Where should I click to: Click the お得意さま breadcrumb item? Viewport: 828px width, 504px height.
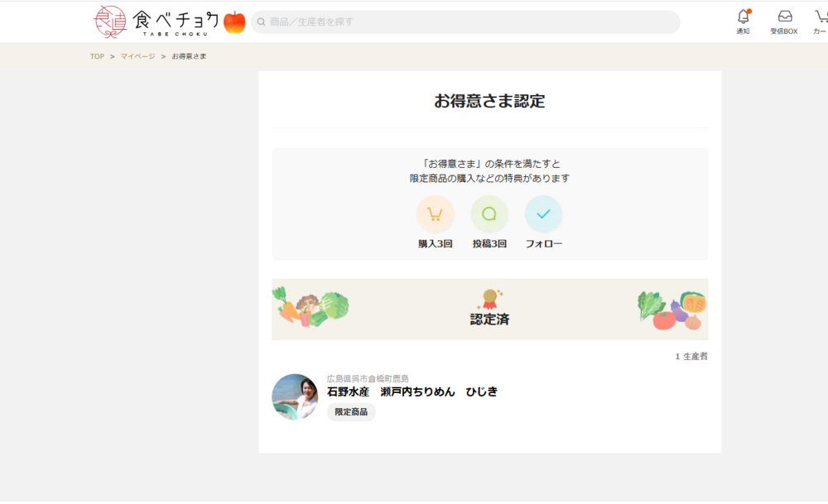pos(189,56)
